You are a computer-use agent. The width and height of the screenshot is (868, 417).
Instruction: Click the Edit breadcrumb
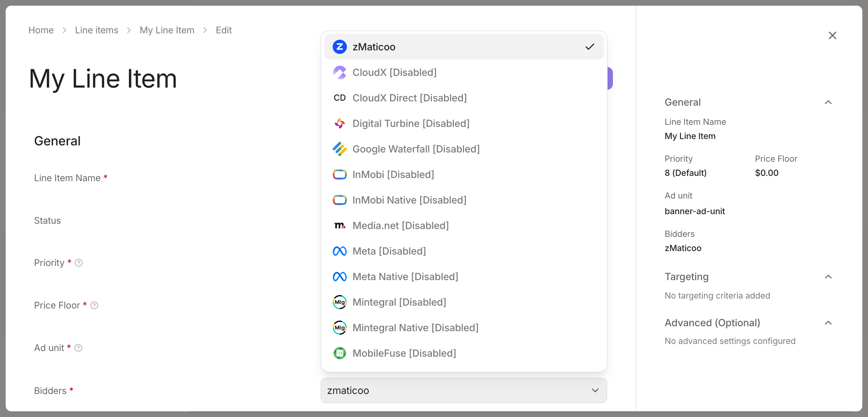click(x=224, y=30)
